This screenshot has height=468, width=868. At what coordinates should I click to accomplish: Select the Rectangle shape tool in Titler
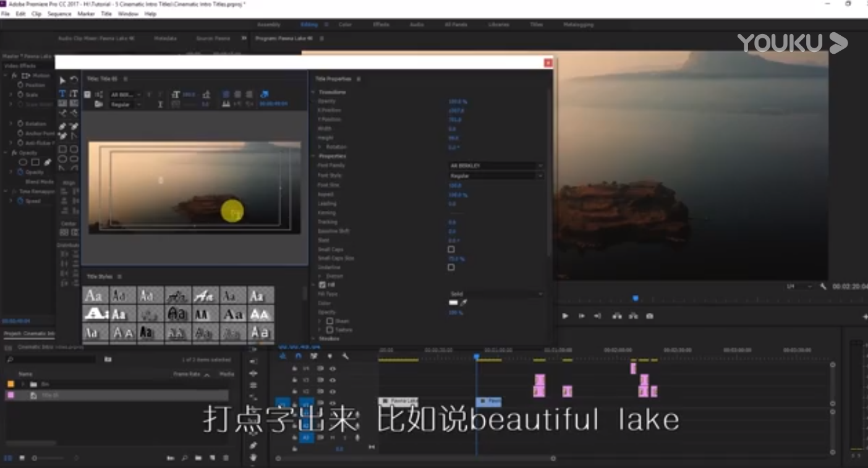click(62, 149)
